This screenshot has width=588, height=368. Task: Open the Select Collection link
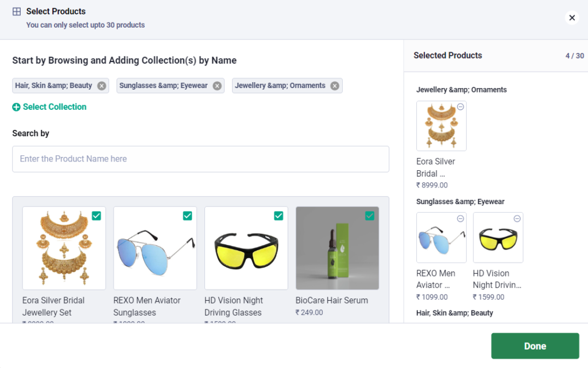click(x=55, y=107)
